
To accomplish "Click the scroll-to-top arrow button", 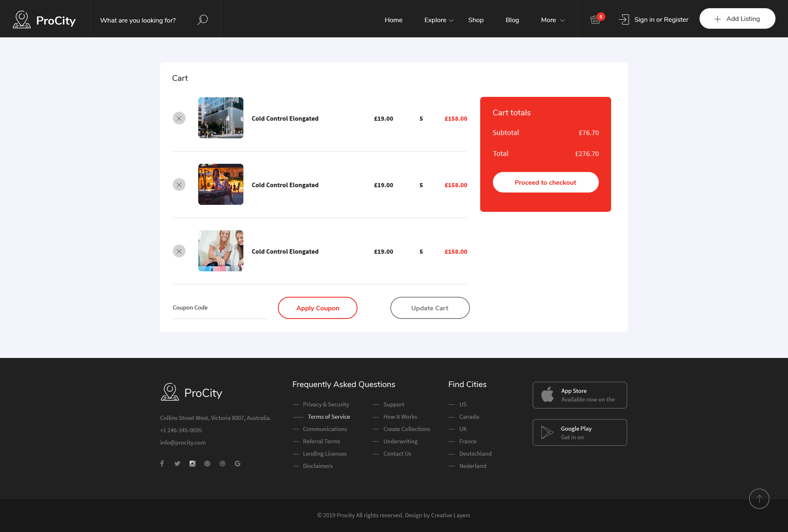I will tap(759, 498).
